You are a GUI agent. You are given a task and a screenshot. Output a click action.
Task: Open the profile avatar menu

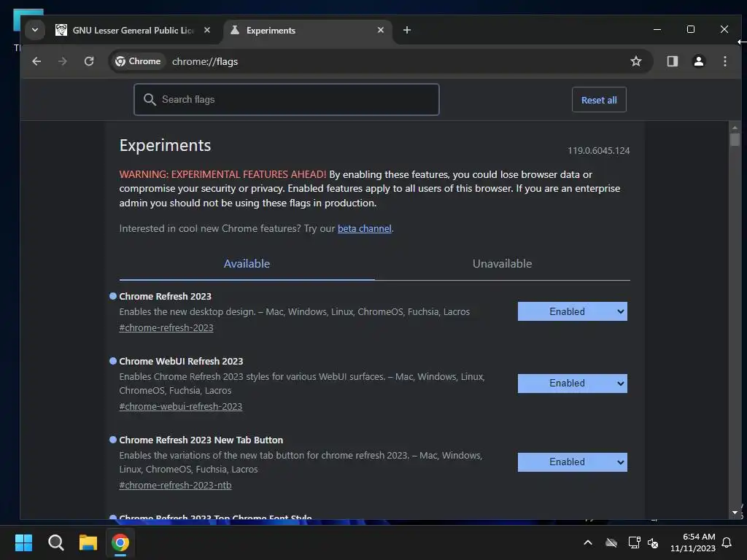click(x=698, y=61)
